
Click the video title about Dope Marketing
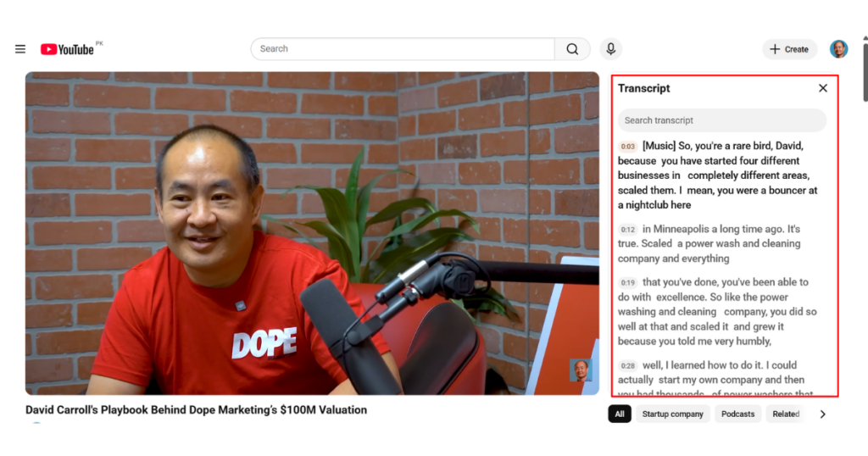tap(196, 410)
